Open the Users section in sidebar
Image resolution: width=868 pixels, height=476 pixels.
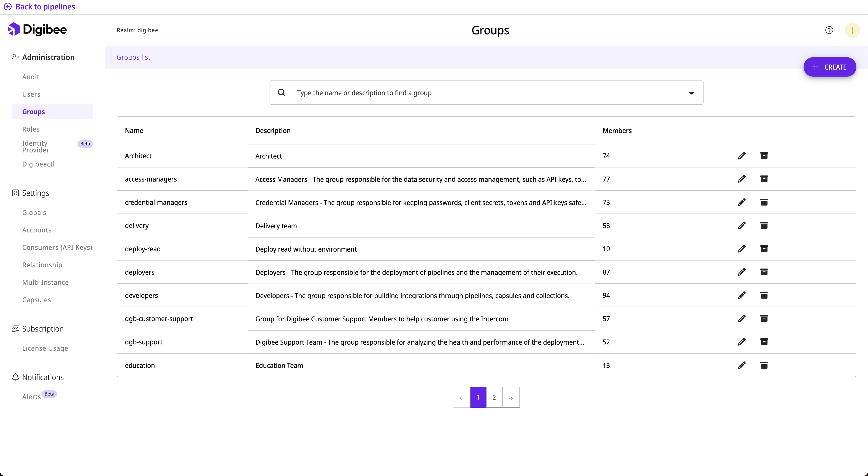tap(31, 94)
